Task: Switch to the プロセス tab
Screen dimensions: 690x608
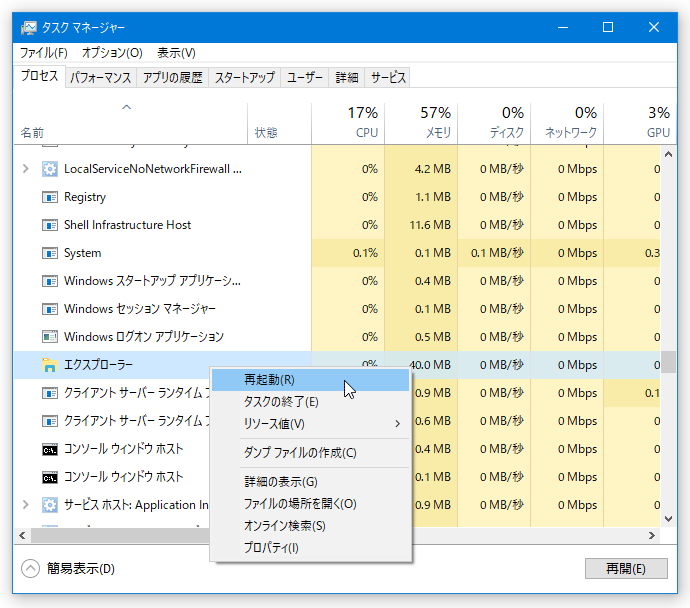Action: pos(40,76)
